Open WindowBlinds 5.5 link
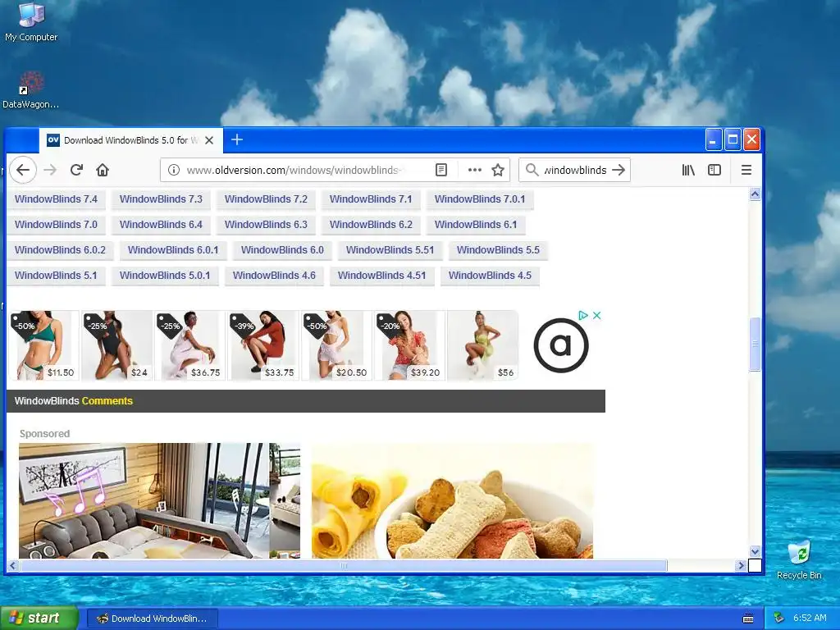Screen dimensions: 840x630 click(498, 250)
